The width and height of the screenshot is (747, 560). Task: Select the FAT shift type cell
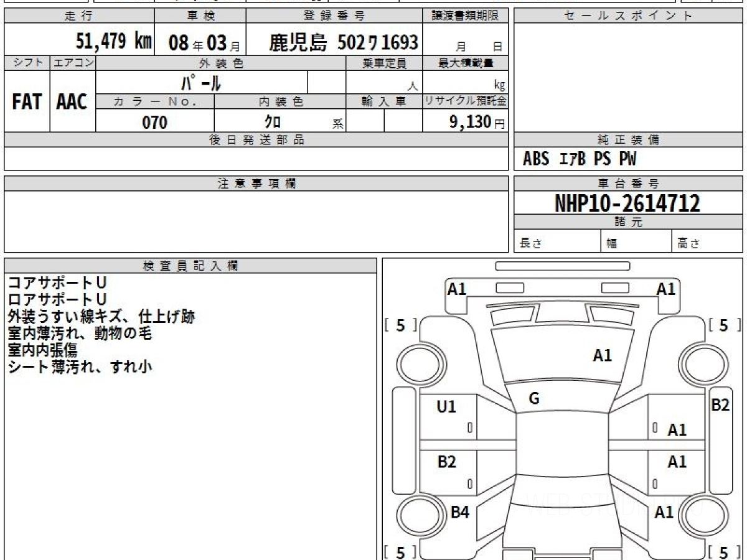pyautogui.click(x=27, y=103)
